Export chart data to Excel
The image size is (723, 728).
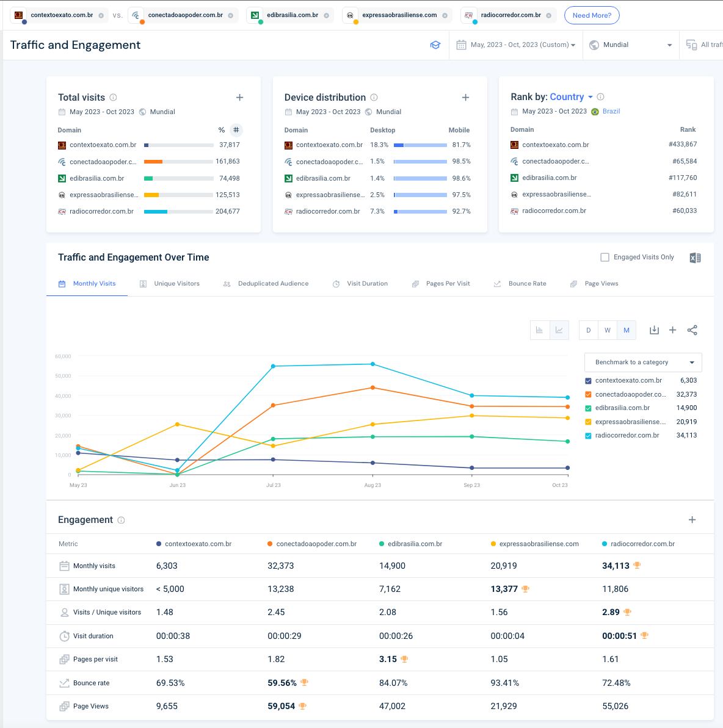point(695,258)
